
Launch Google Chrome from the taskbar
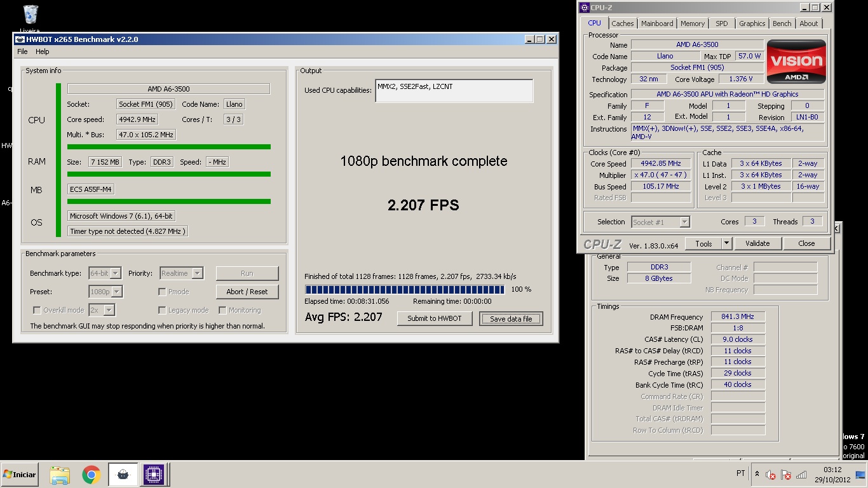[92, 475]
